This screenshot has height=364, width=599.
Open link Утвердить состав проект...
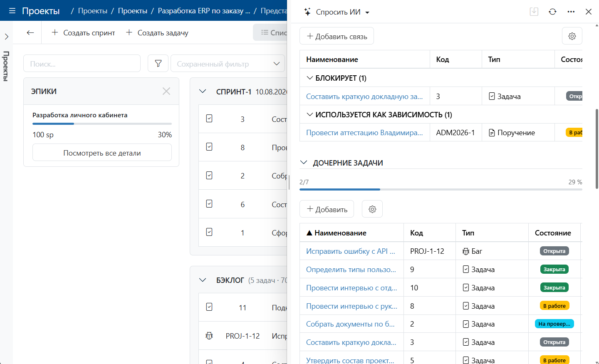350,360
